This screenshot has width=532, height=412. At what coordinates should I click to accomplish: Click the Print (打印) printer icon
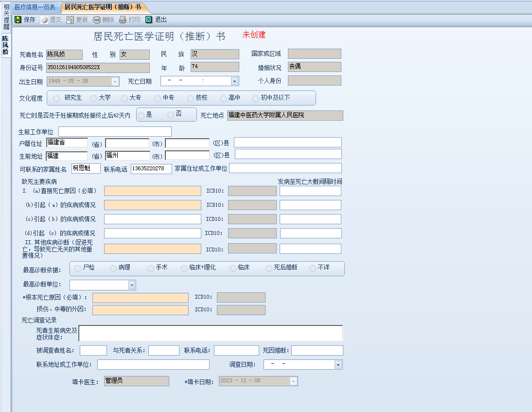[x=123, y=19]
